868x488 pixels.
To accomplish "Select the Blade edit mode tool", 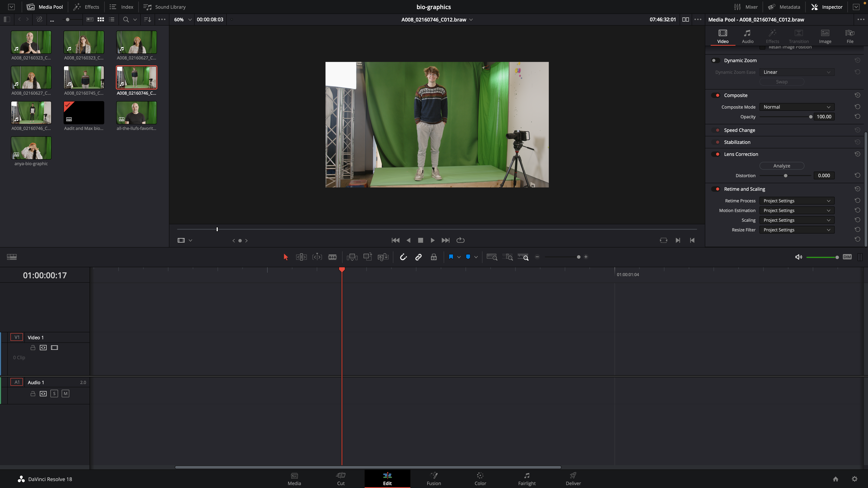I will (332, 257).
